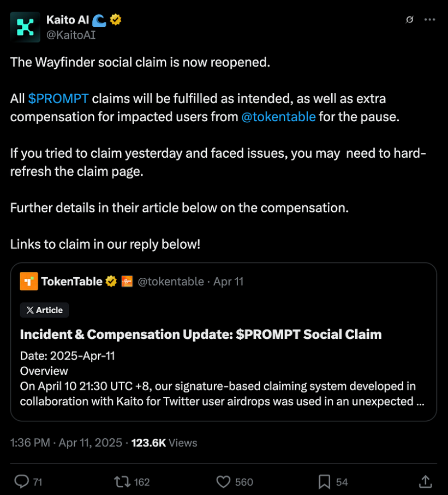Click Kaito AI's gold verified badge
Image resolution: width=448 pixels, height=495 pixels.
(116, 20)
